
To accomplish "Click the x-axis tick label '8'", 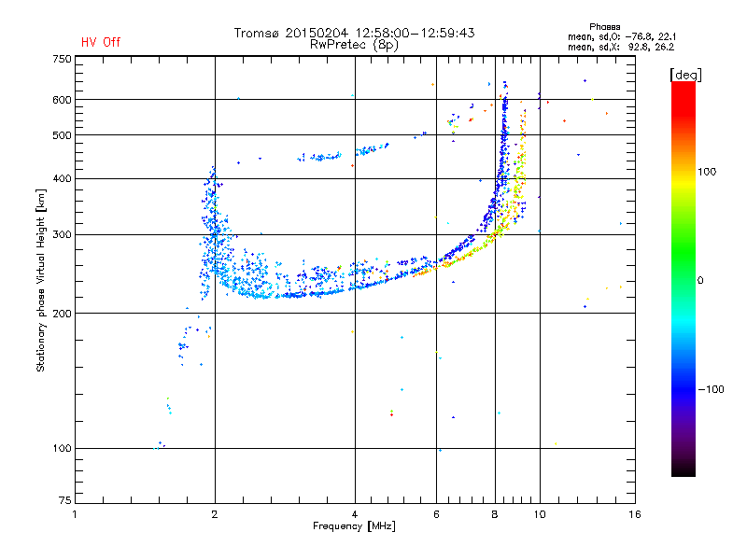I will 495,514.
